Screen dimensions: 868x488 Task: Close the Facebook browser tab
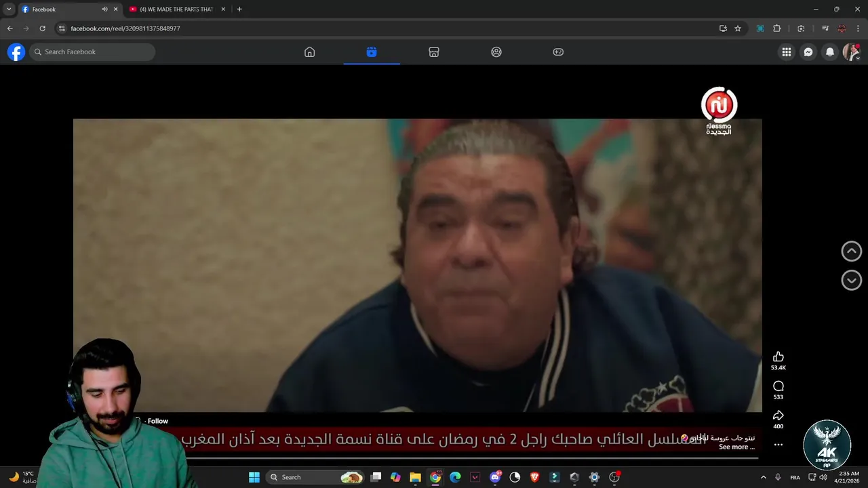(x=115, y=9)
